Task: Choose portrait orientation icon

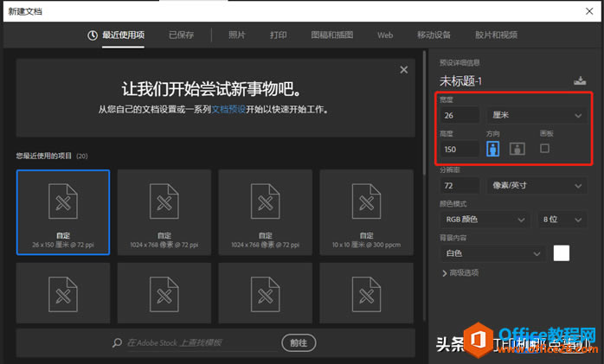Action: pos(493,149)
